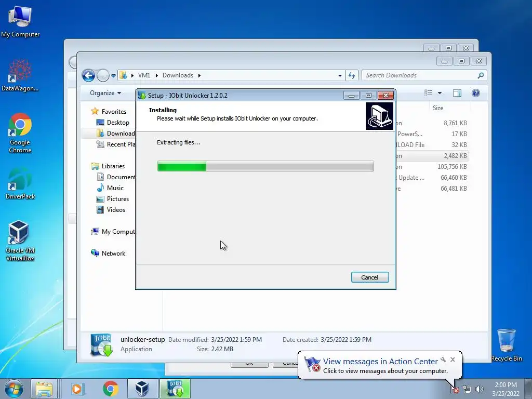The image size is (532, 399).
Task: Select the file row sized 2,482 KB
Action: pos(432,156)
